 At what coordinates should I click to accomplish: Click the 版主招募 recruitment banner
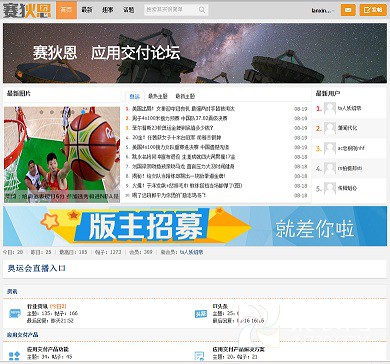click(x=195, y=226)
